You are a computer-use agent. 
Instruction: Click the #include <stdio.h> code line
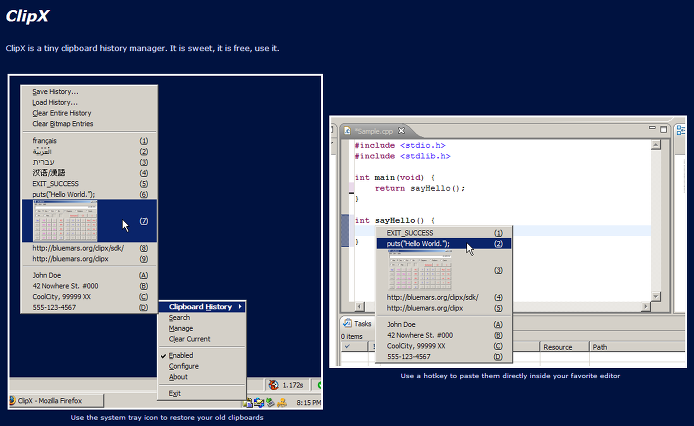point(400,145)
